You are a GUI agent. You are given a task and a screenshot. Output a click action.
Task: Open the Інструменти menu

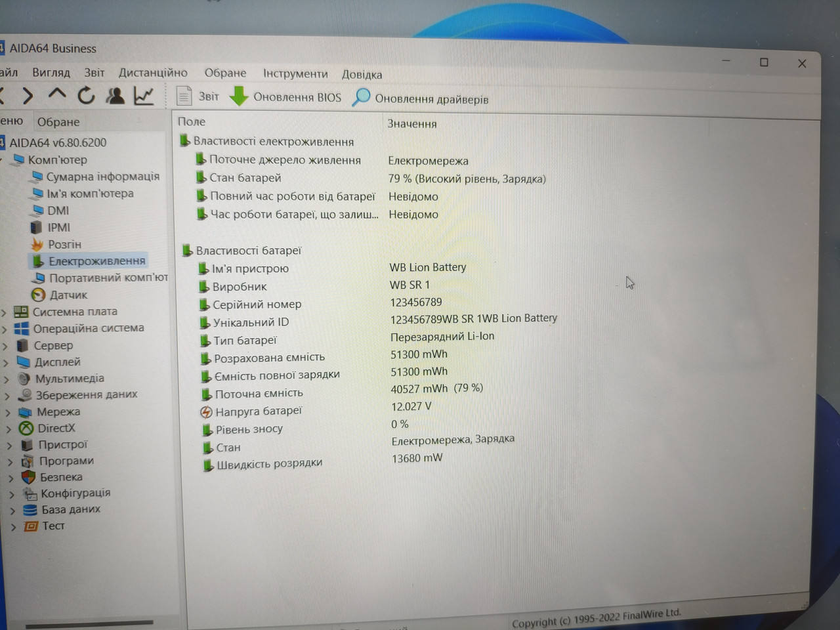pos(295,73)
